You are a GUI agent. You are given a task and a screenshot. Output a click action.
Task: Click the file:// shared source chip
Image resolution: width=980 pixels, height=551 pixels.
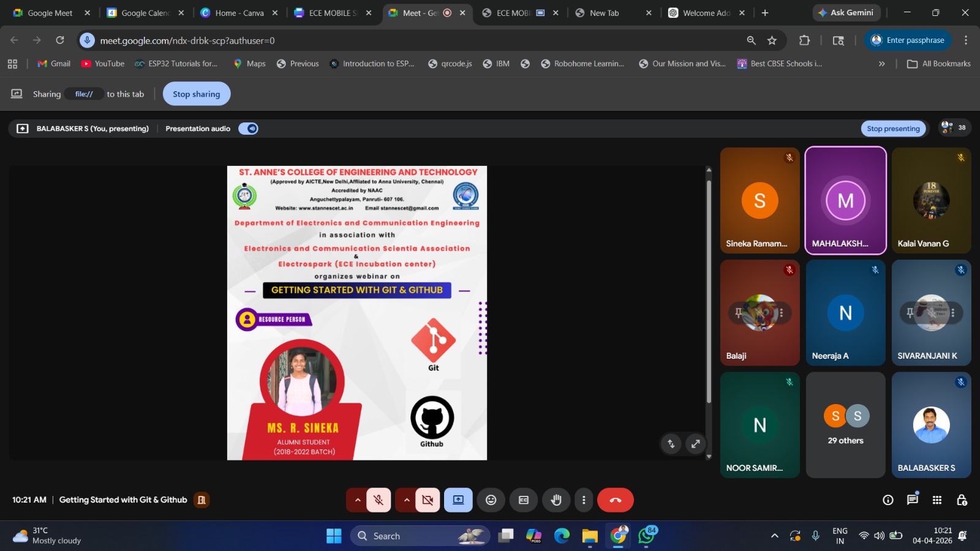coord(84,94)
